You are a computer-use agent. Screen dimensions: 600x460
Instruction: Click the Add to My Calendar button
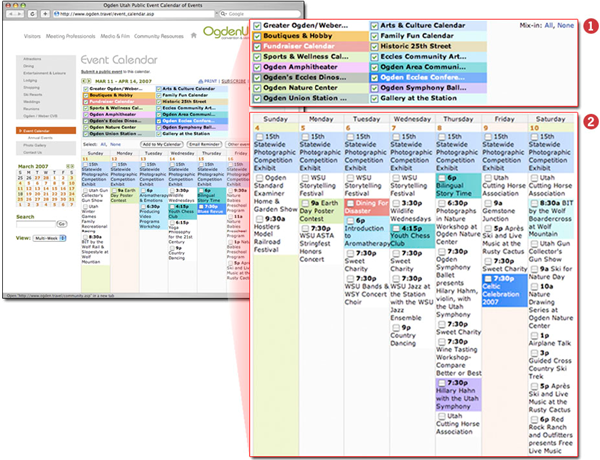point(161,144)
